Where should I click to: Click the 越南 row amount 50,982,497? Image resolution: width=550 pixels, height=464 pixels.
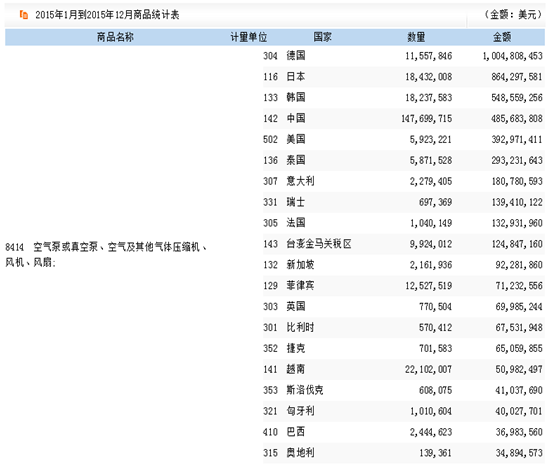519,369
